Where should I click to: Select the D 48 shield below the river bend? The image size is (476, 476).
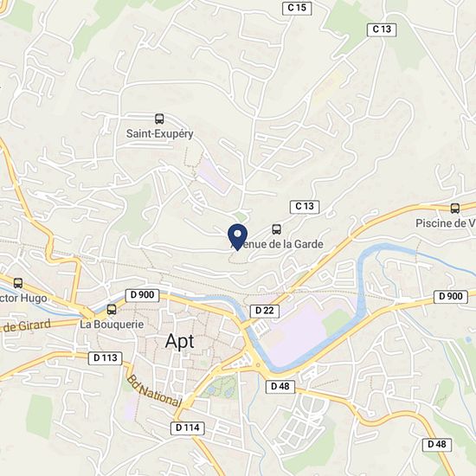(280, 387)
